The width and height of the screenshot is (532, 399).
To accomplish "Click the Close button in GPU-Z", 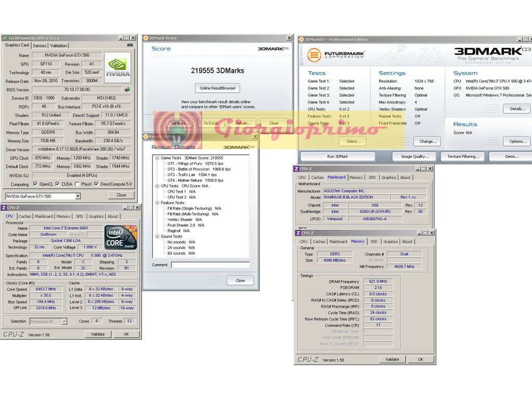I will 121,195.
